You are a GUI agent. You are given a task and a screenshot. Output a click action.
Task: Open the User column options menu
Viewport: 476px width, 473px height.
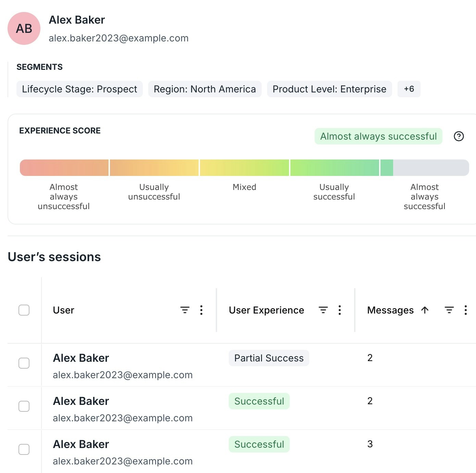pyautogui.click(x=201, y=310)
